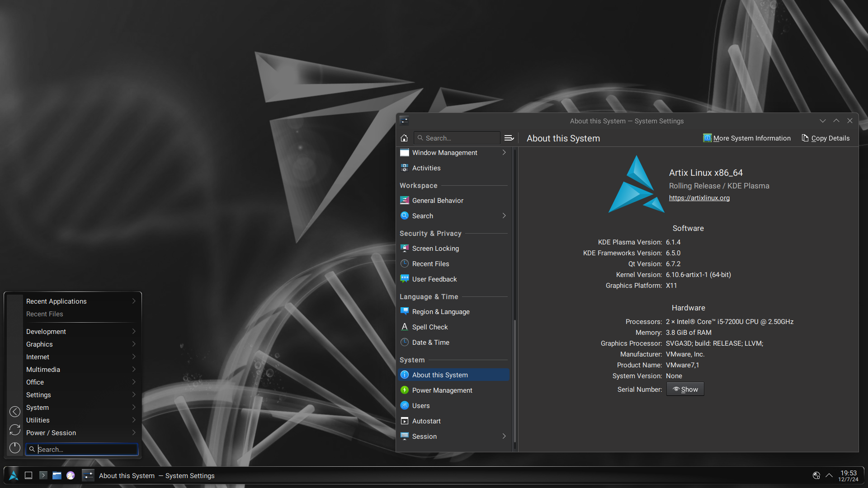The width and height of the screenshot is (868, 488).
Task: Show the serial number
Action: (x=685, y=389)
